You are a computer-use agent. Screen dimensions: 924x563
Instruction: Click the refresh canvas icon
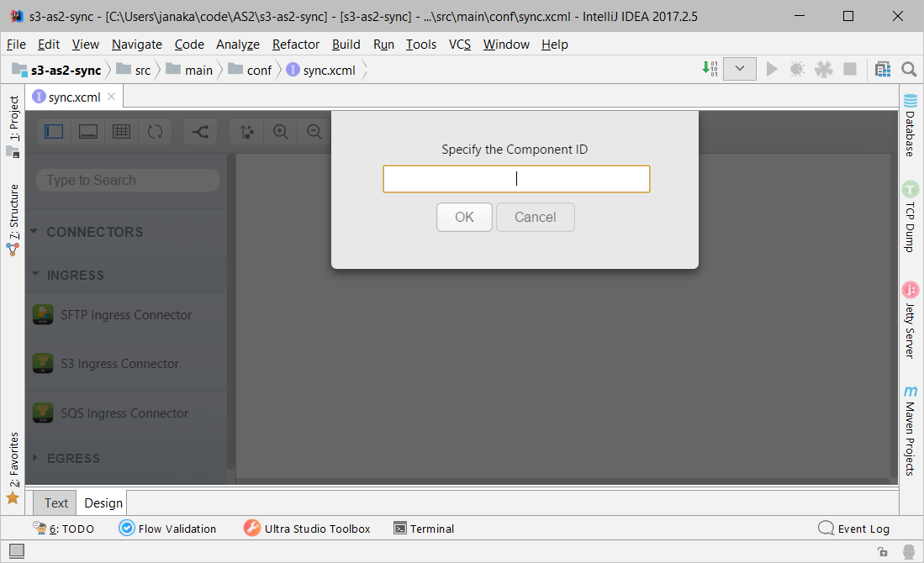coord(155,131)
